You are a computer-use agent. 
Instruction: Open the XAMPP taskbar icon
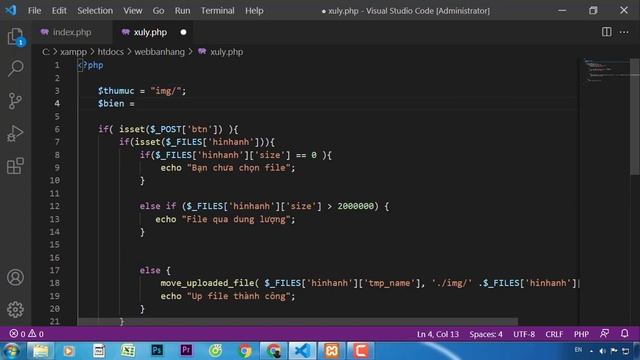(x=331, y=351)
